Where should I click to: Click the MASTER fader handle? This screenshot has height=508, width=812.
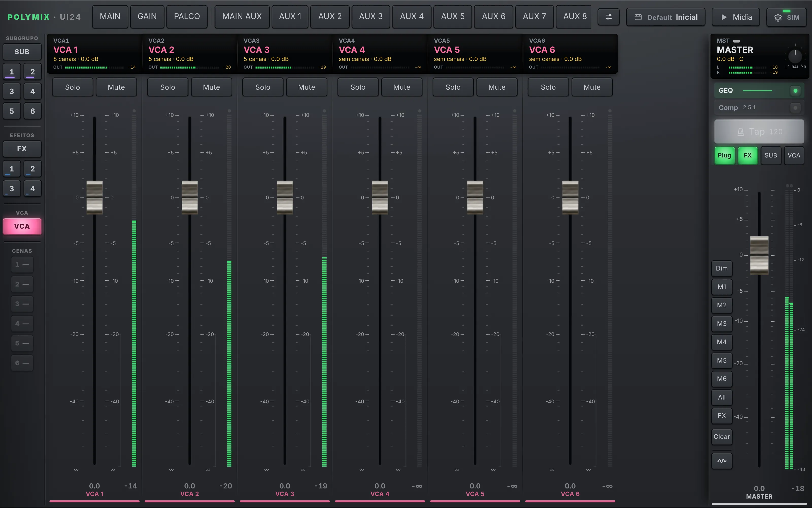759,255
